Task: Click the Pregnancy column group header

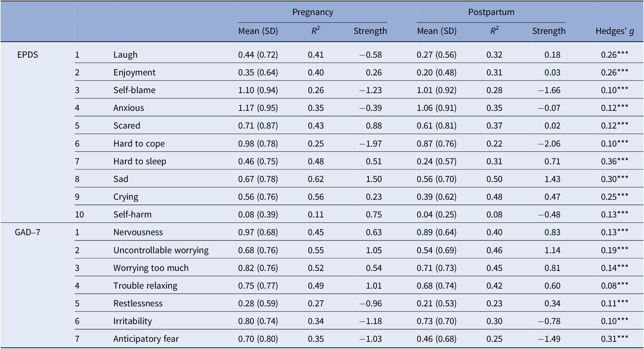Action: (313, 12)
